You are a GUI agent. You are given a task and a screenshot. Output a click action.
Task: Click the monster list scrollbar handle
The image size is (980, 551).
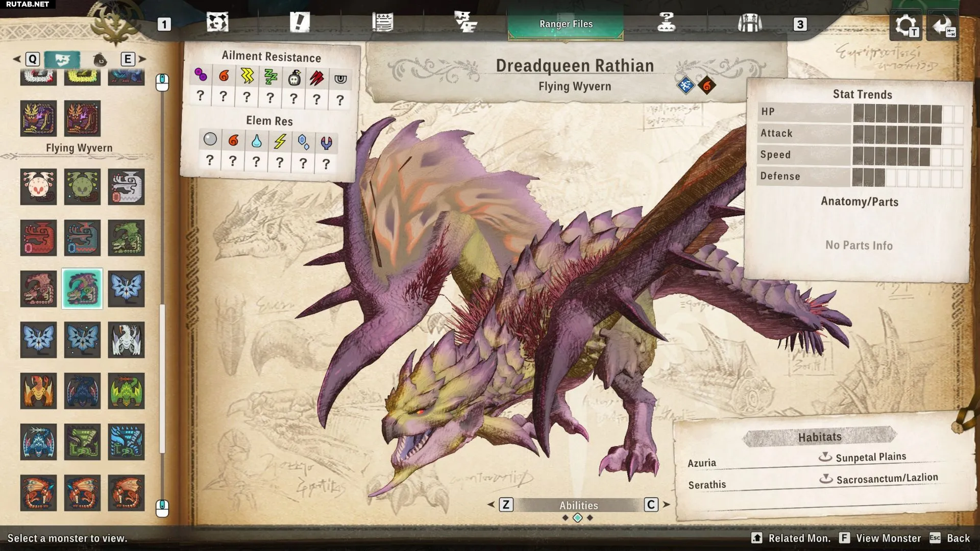point(162,378)
